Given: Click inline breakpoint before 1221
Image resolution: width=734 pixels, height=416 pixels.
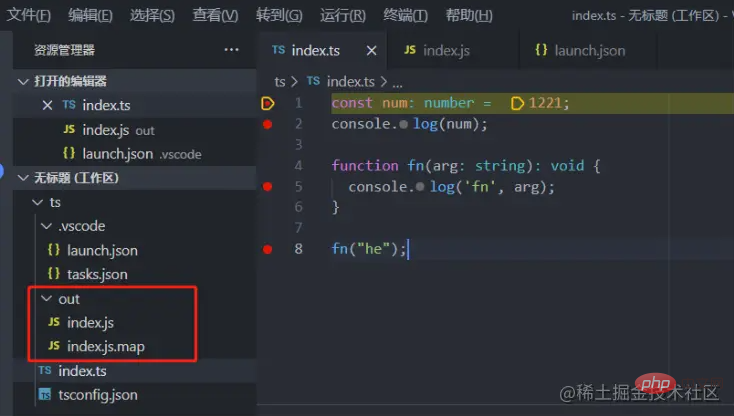Looking at the screenshot, I should (x=517, y=103).
